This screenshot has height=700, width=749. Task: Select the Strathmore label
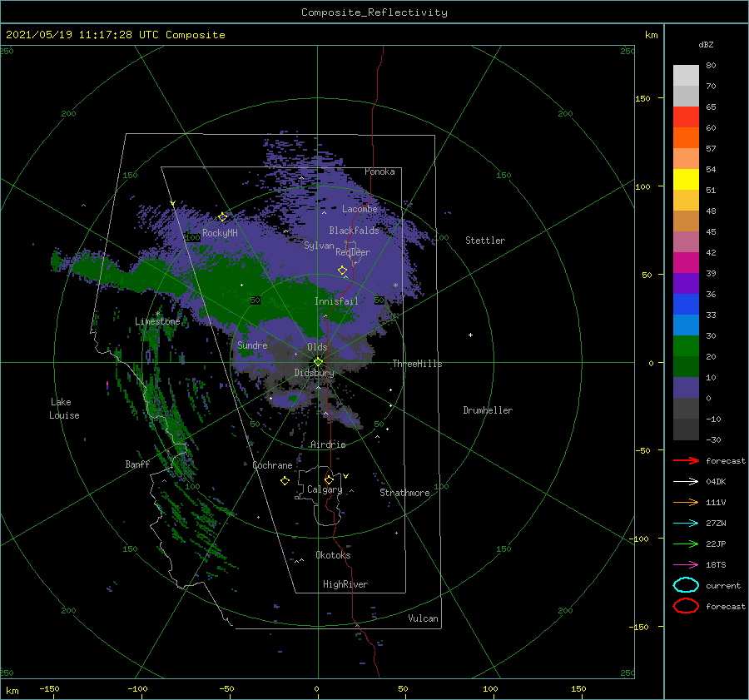(x=404, y=493)
